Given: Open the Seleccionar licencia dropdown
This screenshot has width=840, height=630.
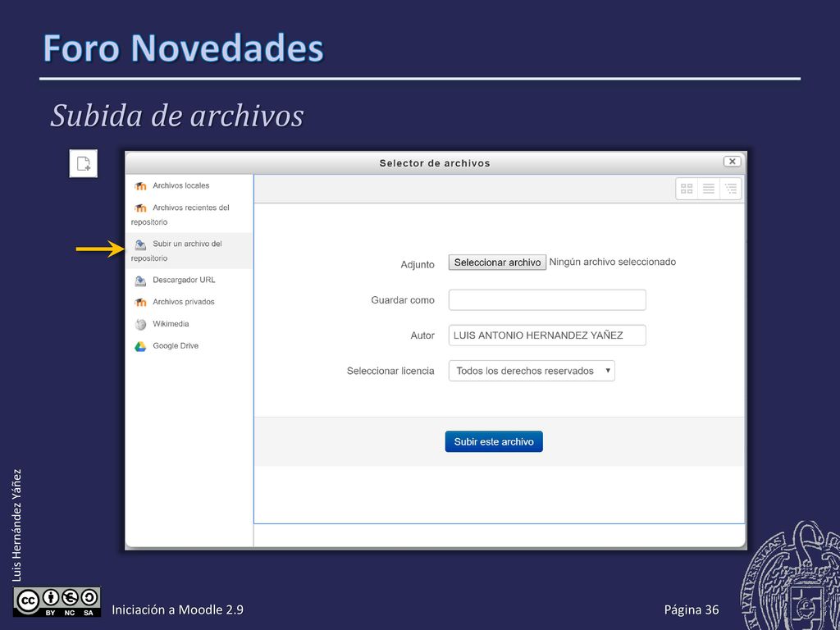Looking at the screenshot, I should (x=532, y=371).
